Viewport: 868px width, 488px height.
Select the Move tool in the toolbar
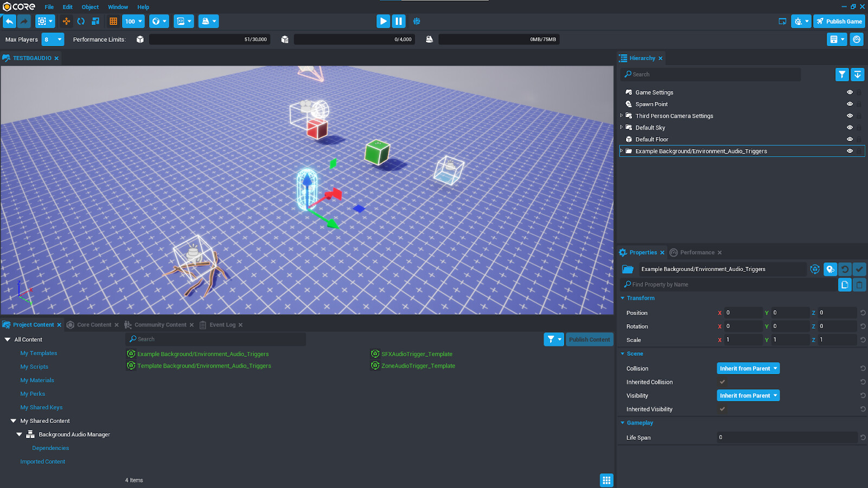tap(66, 21)
